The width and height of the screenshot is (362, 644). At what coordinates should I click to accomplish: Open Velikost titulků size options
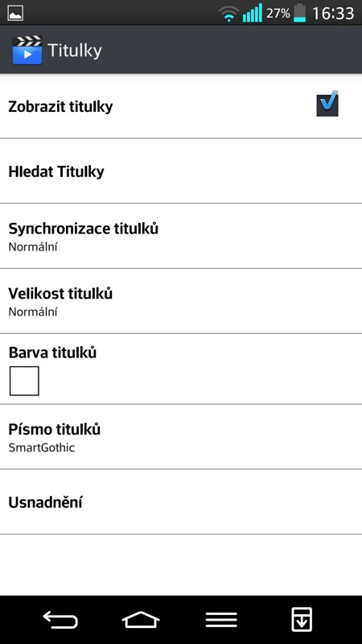click(181, 301)
